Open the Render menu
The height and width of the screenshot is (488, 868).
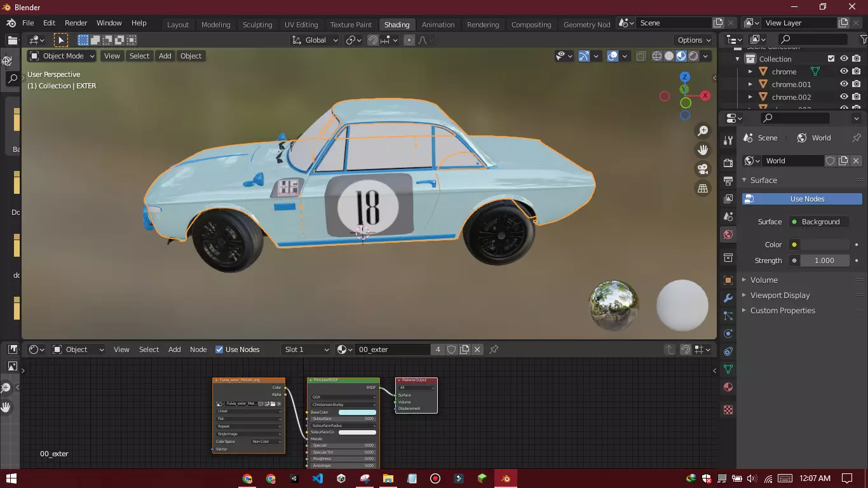(x=76, y=23)
